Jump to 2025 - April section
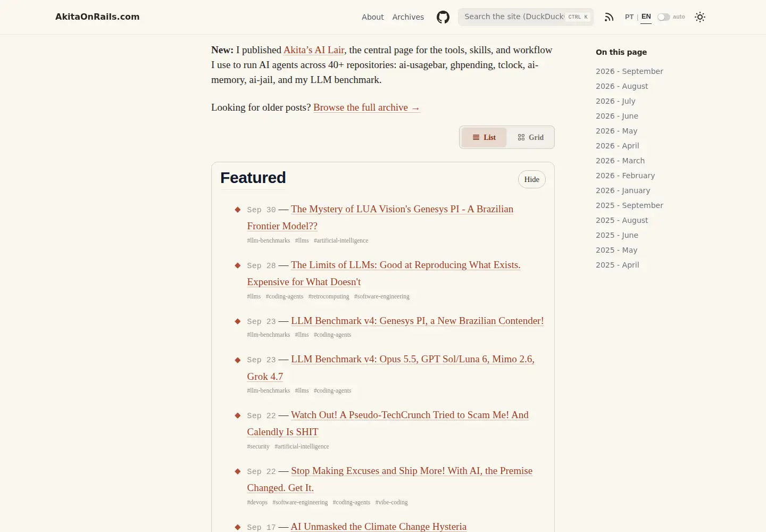 click(618, 265)
